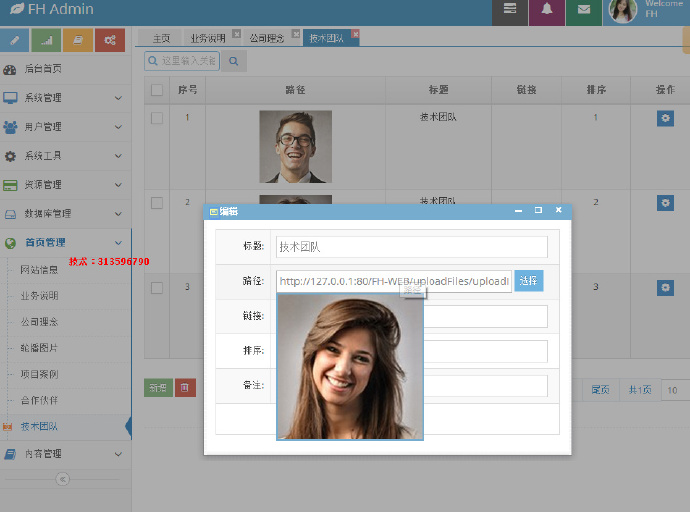
Task: Expand the 用户管理 sidebar menu
Action: (66, 127)
